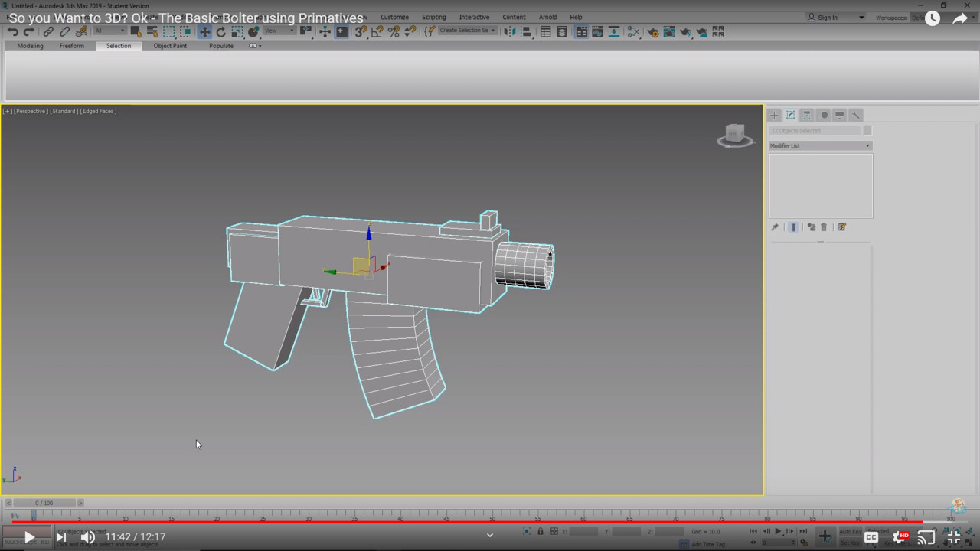The height and width of the screenshot is (551, 980).
Task: Switch to the Object Paint ribbon tab
Action: pos(170,46)
